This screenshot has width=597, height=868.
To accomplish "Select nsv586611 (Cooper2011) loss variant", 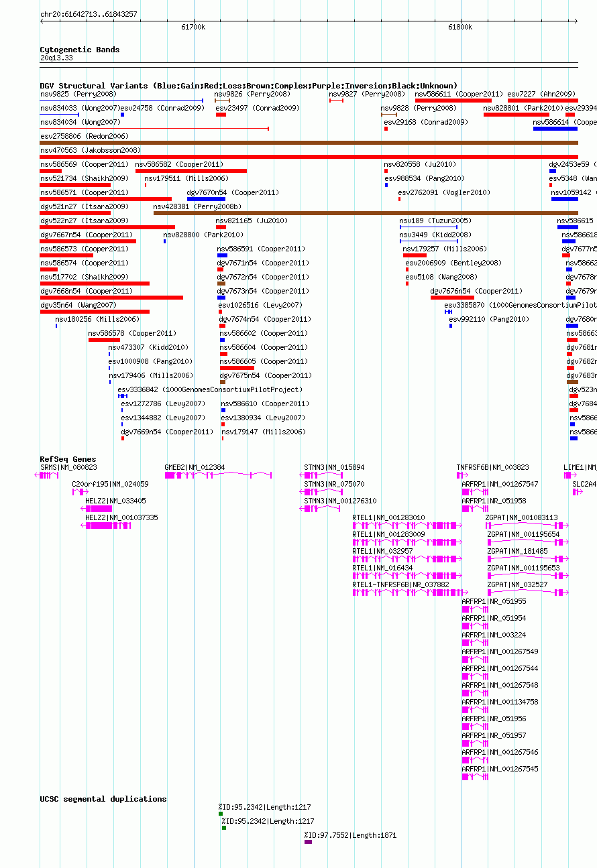I will coord(453,101).
